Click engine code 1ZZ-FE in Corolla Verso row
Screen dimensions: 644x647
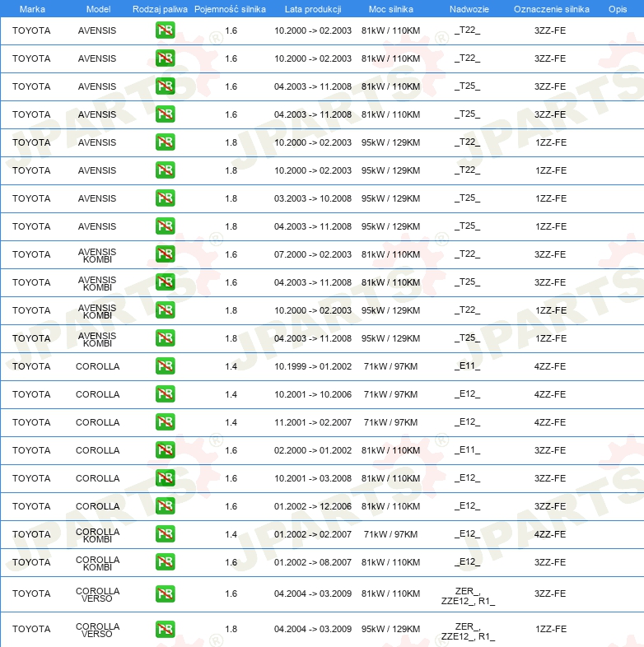click(x=550, y=629)
